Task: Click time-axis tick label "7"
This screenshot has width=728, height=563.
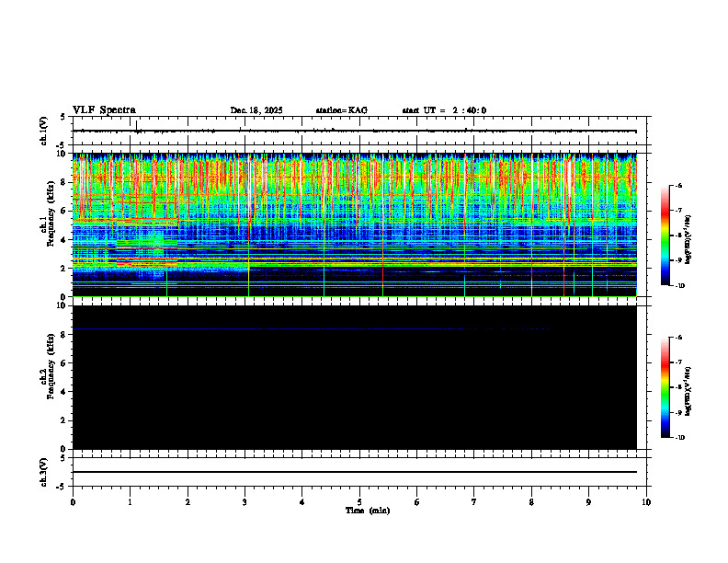Action: [474, 502]
